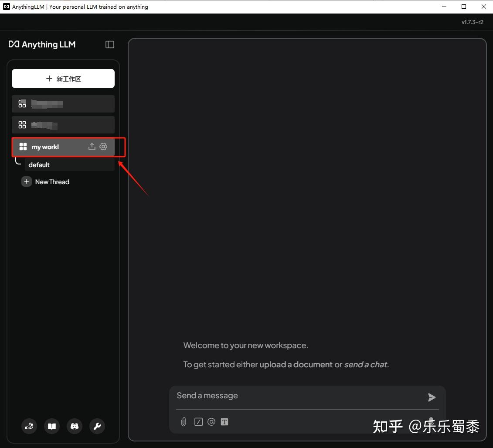Viewport: 493px width, 448px height.
Task: Select the default thread
Action: pyautogui.click(x=69, y=164)
